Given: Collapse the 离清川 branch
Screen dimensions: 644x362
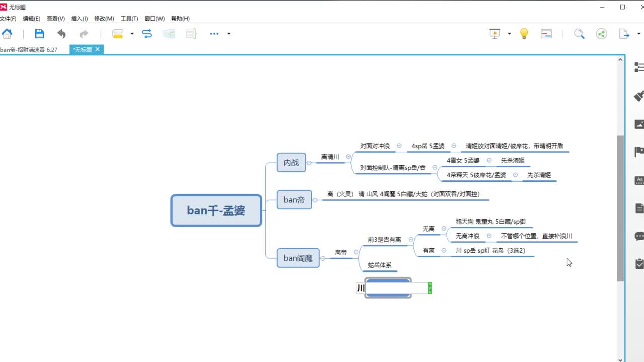Looking at the screenshot, I should (348, 157).
